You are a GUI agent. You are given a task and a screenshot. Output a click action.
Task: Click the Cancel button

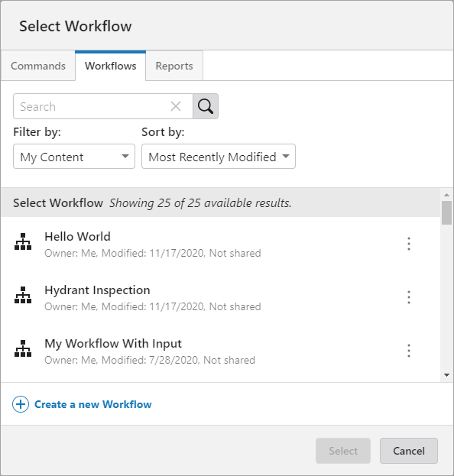pos(409,451)
